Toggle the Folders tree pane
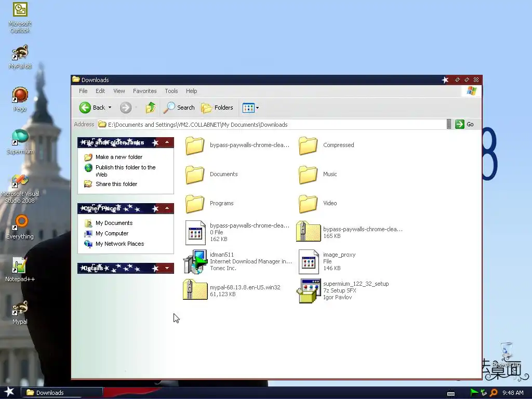The image size is (532, 399). pos(217,108)
